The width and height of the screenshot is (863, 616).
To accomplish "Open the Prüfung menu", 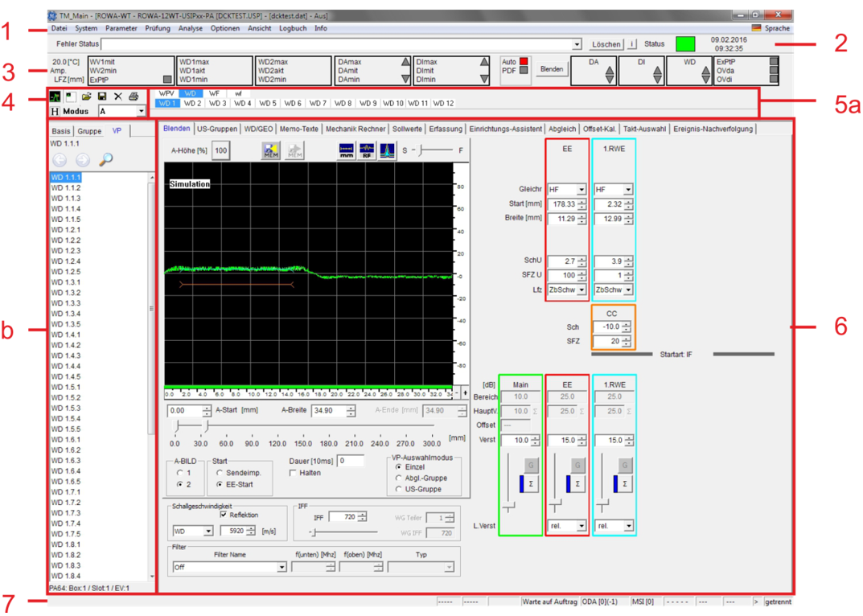I will [x=158, y=28].
